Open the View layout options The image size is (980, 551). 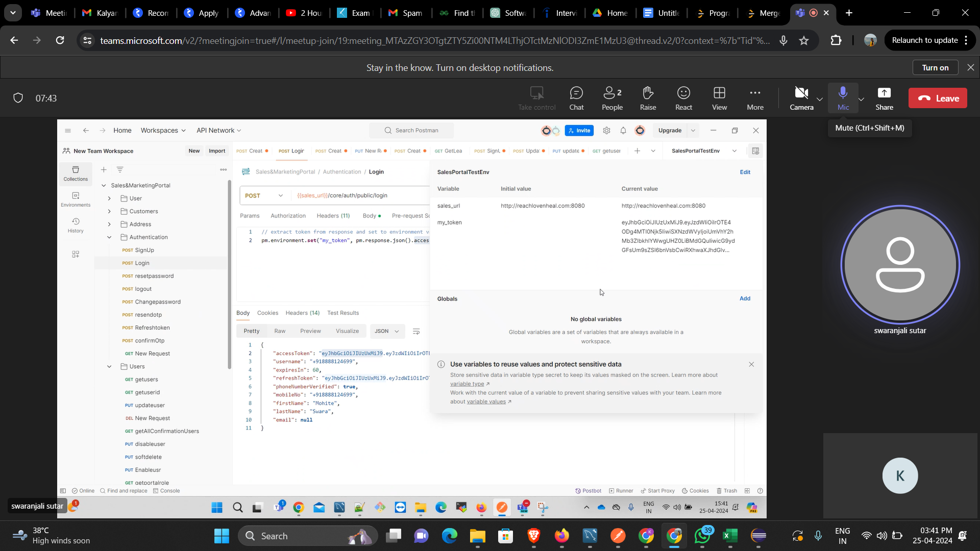click(x=719, y=98)
